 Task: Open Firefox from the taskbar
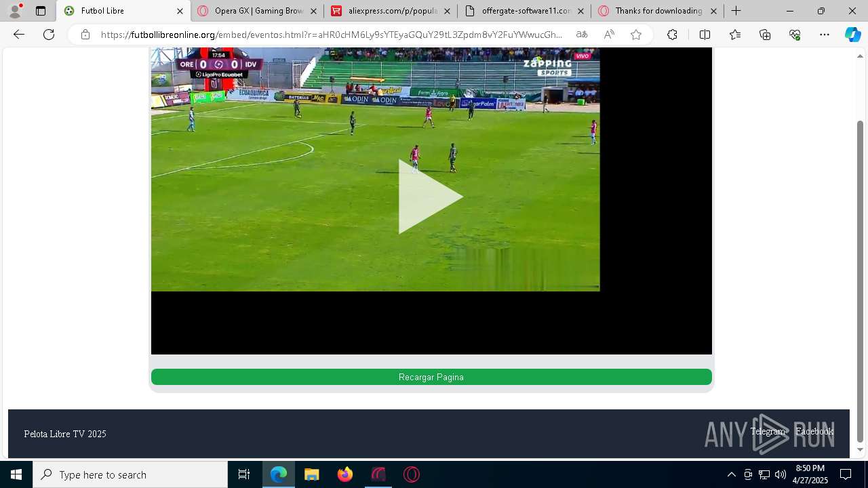[x=345, y=474]
